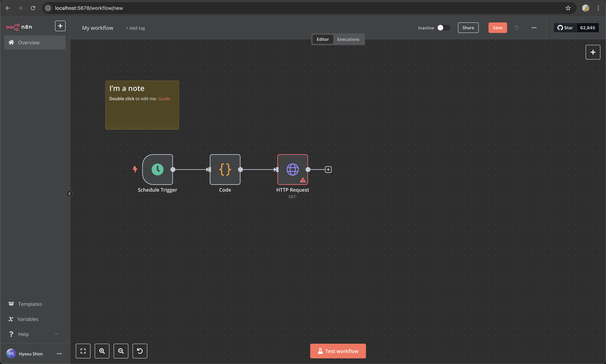606x364 pixels.
Task: Zoom out of the canvas
Action: [121, 351]
